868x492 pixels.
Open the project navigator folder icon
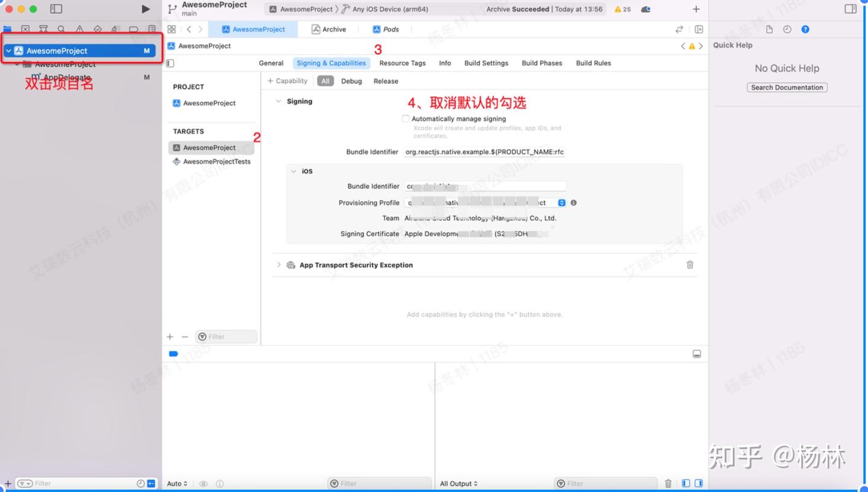tap(8, 29)
